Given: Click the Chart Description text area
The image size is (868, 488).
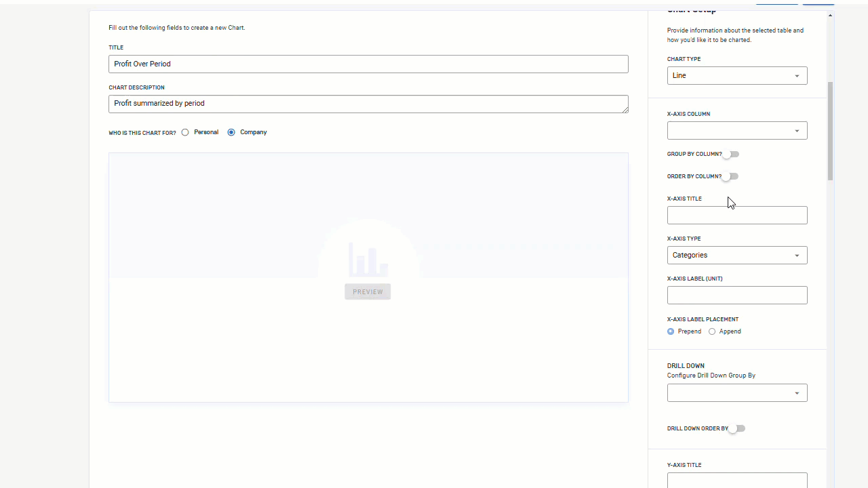Looking at the screenshot, I should click(x=368, y=104).
